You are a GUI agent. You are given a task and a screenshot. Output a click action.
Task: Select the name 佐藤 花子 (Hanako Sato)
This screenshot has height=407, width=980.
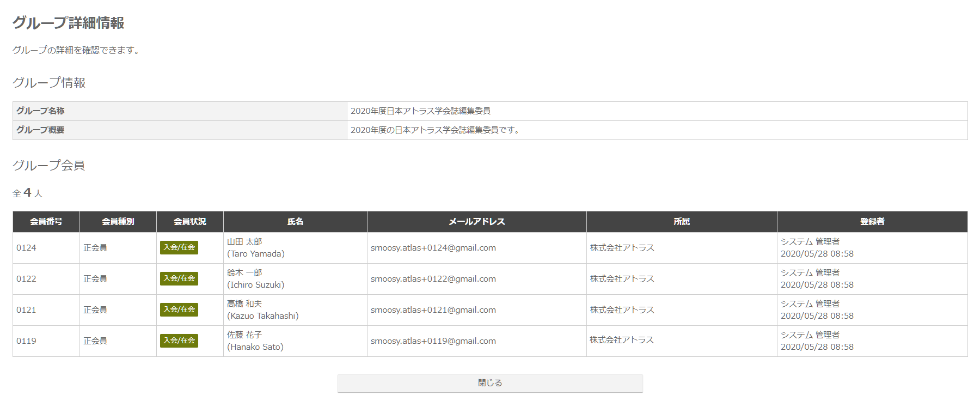click(x=255, y=341)
